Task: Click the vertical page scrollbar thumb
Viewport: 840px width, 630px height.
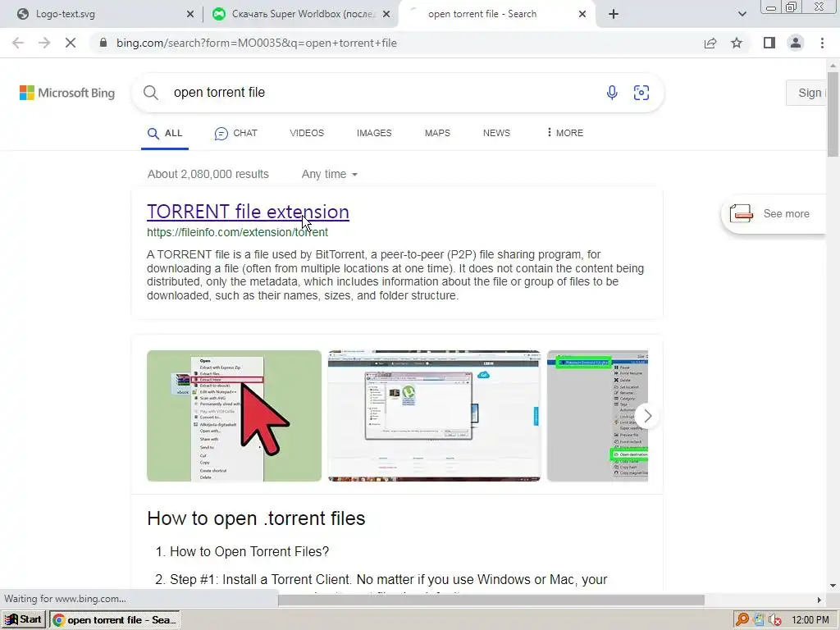Action: click(833, 113)
